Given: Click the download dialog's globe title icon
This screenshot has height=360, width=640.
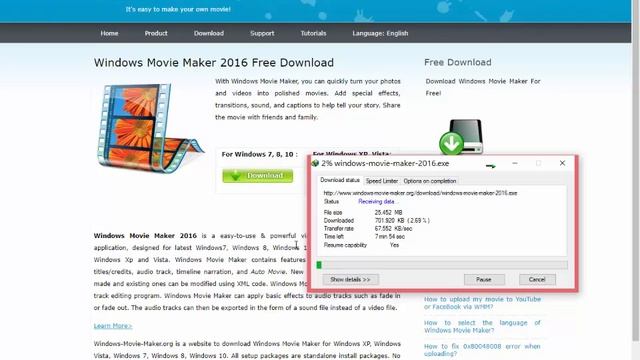Looking at the screenshot, I should (x=315, y=163).
